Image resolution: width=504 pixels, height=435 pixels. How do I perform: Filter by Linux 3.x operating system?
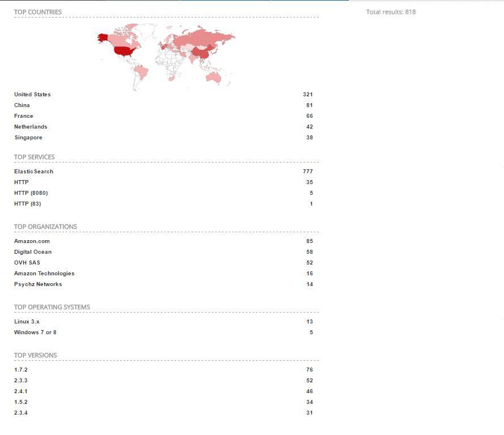[27, 322]
